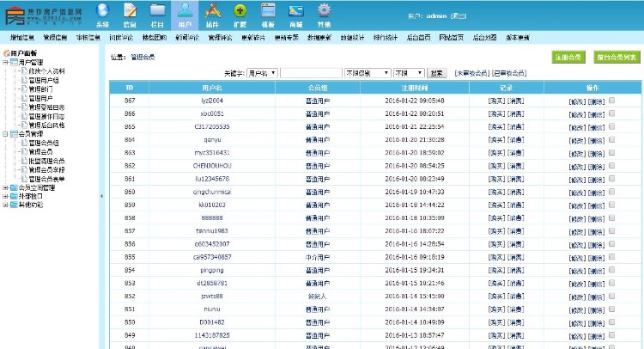Open the 其他 gear icon section
Image resolution: width=644 pixels, height=349 pixels.
pos(324,15)
